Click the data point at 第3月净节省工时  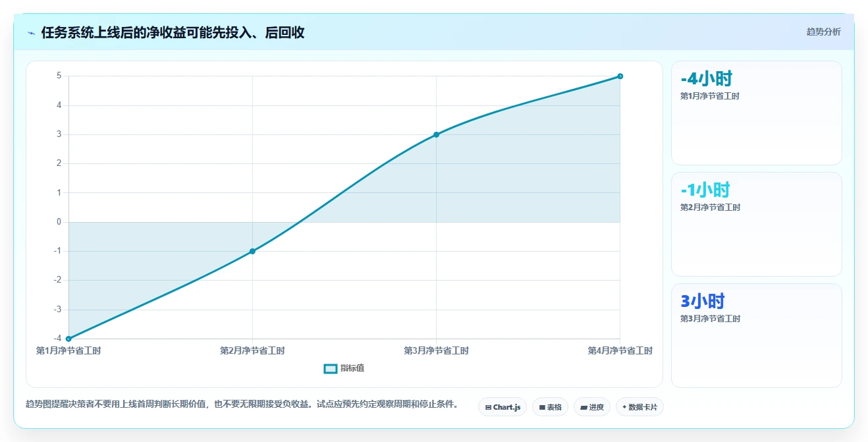pos(436,134)
